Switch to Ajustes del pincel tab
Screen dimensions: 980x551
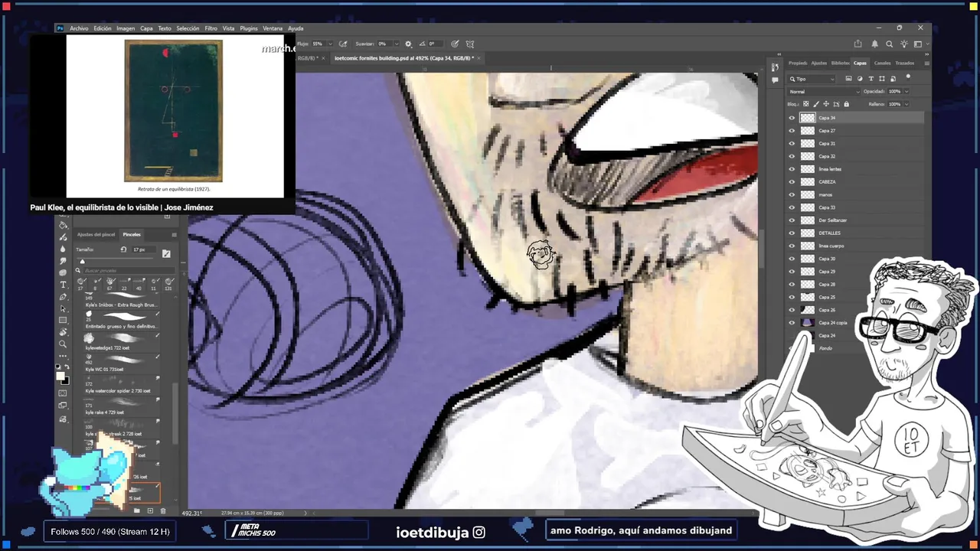(96, 234)
